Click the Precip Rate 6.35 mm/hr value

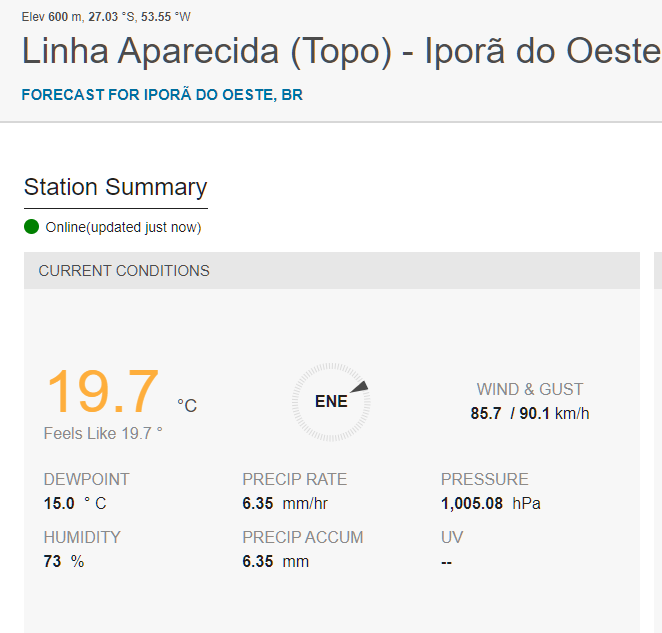[x=285, y=503]
